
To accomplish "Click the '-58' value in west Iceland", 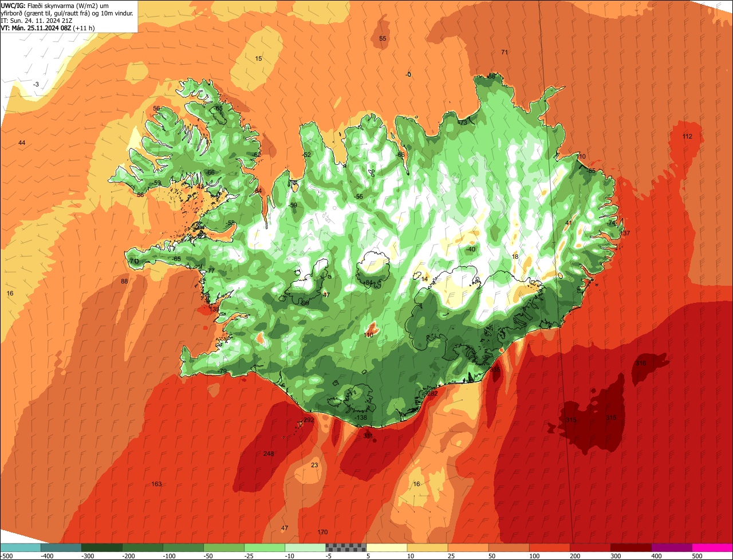I will 230,223.
